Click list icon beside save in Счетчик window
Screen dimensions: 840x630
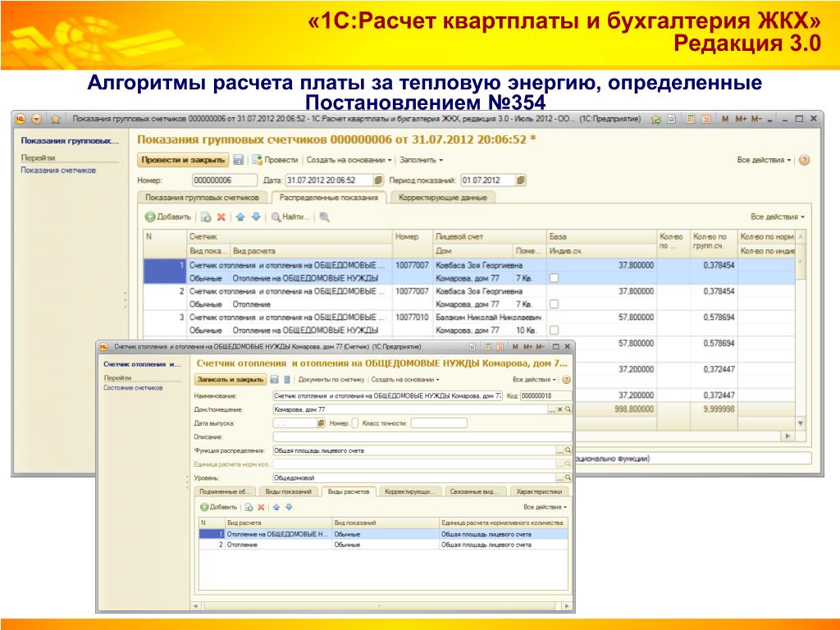286,379
